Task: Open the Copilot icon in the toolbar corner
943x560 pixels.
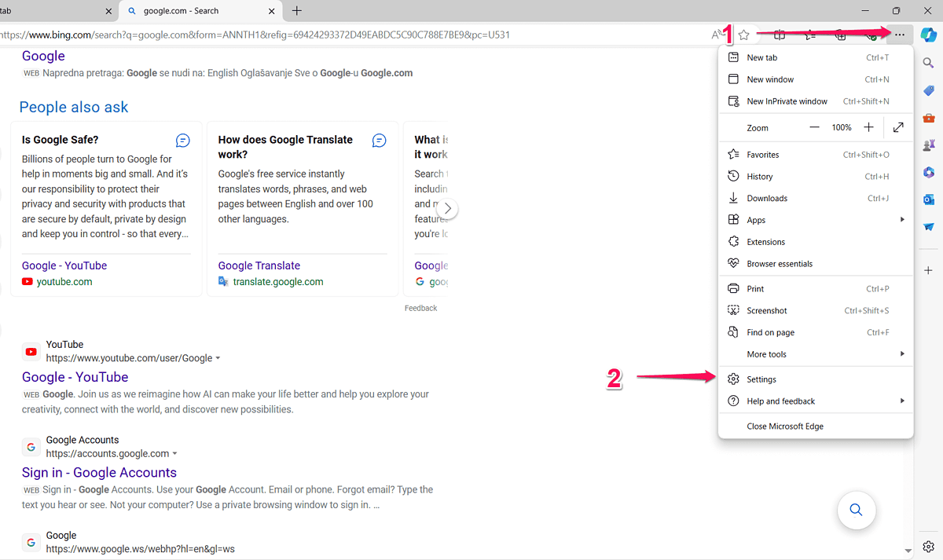Action: (928, 35)
